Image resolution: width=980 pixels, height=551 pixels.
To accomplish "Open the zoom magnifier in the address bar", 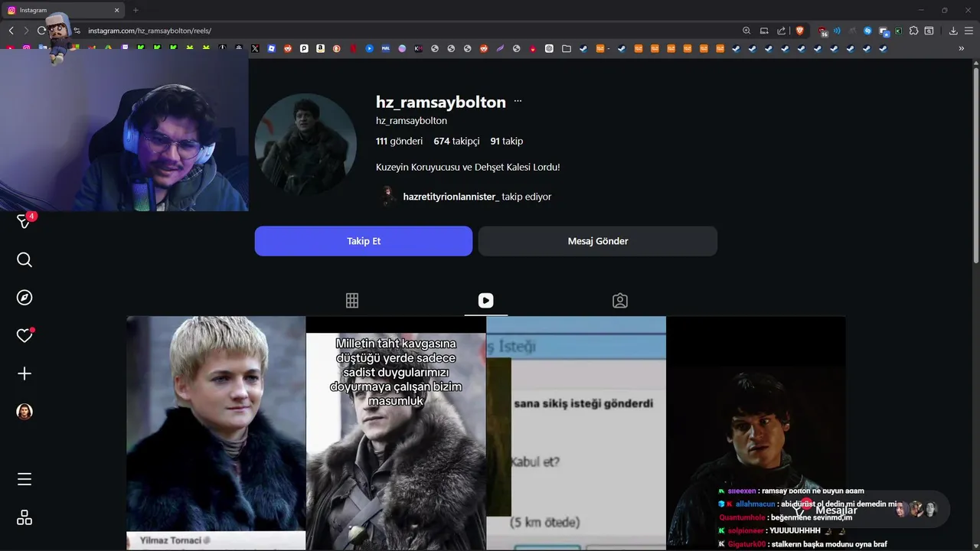I will 746,31.
